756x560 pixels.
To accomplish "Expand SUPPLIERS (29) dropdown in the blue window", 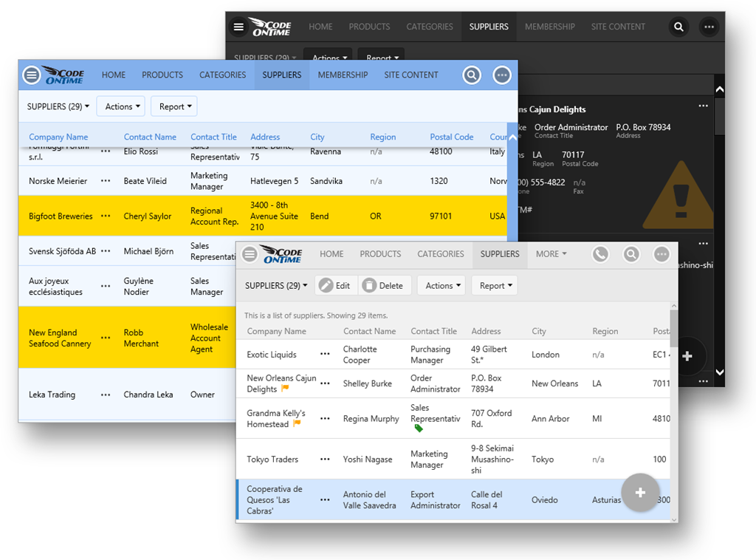I will click(x=58, y=107).
